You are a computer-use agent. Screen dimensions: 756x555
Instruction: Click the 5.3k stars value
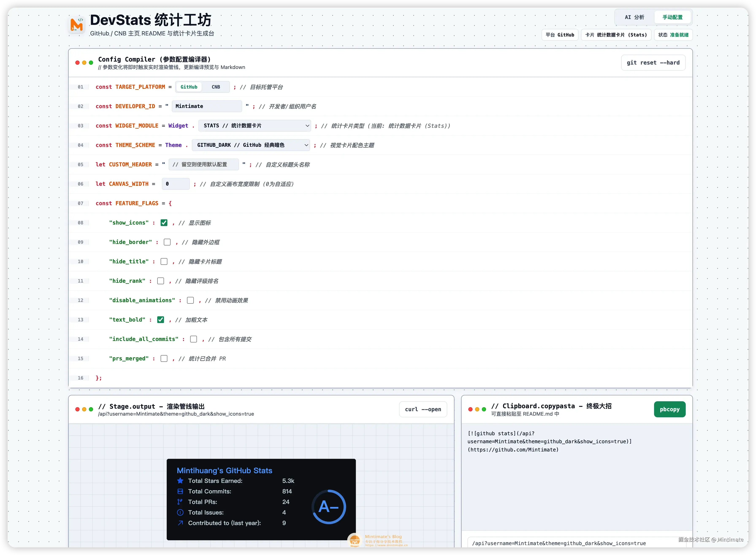coord(288,481)
